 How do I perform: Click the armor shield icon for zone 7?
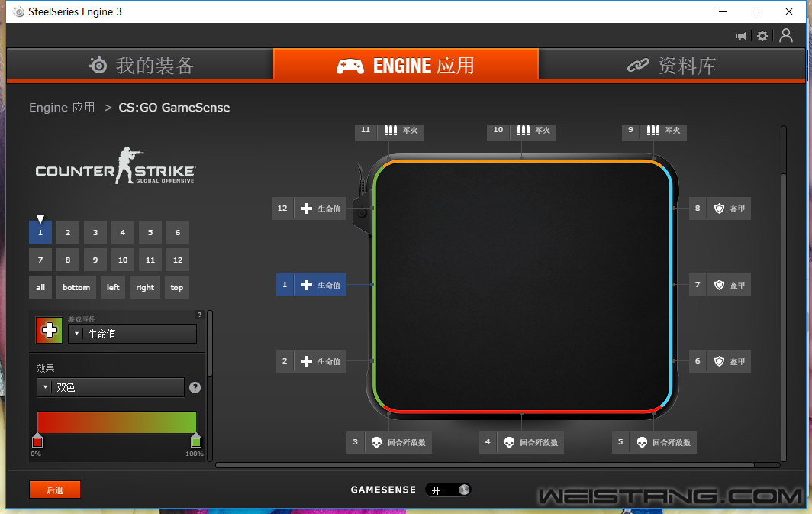pos(720,285)
